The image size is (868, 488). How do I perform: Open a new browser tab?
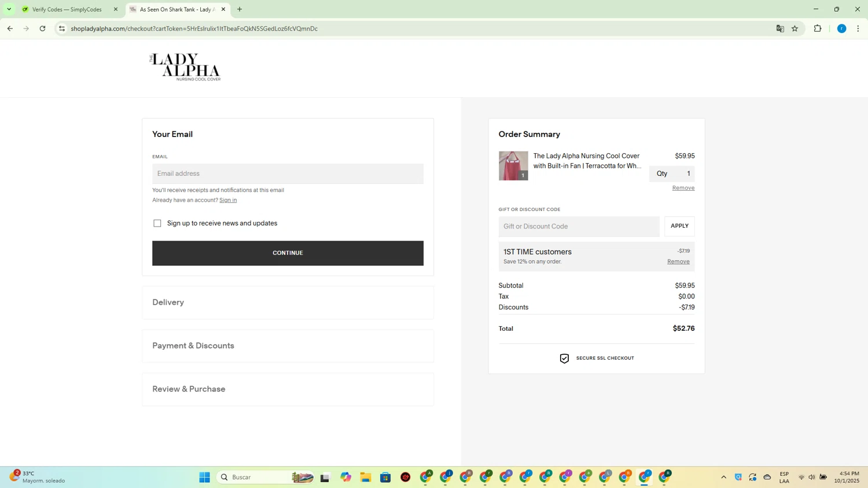pos(240,9)
